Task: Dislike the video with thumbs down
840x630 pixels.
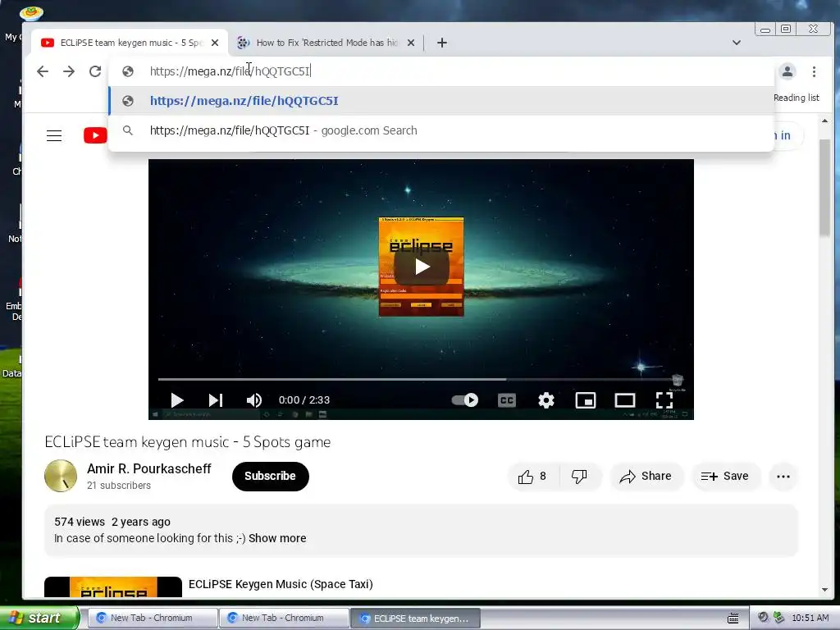Action: (x=580, y=477)
